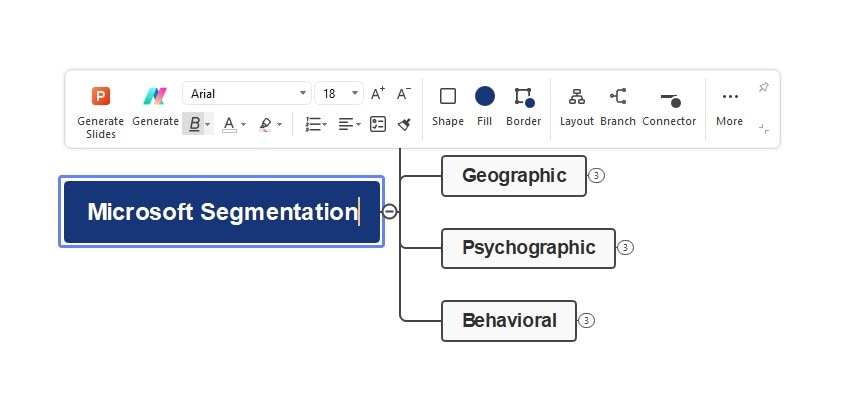This screenshot has height=415, width=859.
Task: Collapse the Microsoft Segmentation branches
Action: (389, 211)
